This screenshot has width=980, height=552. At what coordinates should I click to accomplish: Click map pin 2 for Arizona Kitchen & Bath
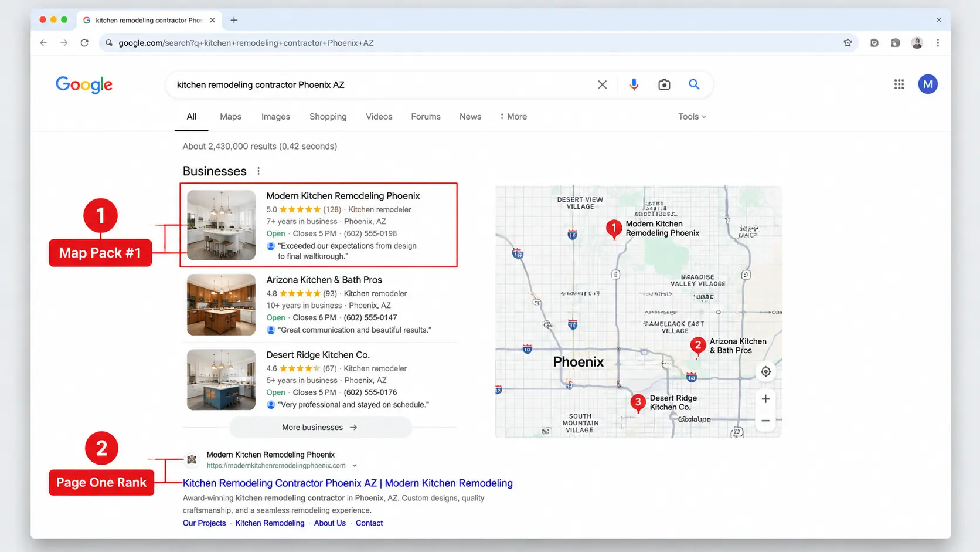click(697, 346)
